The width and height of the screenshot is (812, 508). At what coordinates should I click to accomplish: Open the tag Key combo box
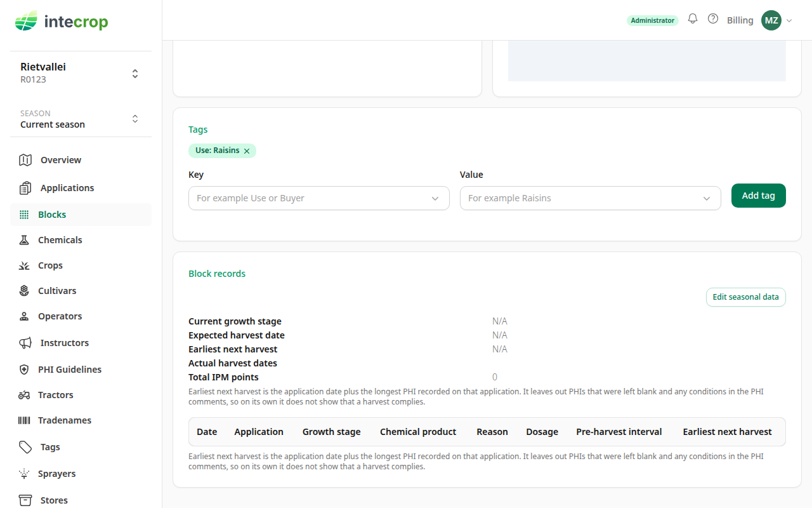[319, 198]
